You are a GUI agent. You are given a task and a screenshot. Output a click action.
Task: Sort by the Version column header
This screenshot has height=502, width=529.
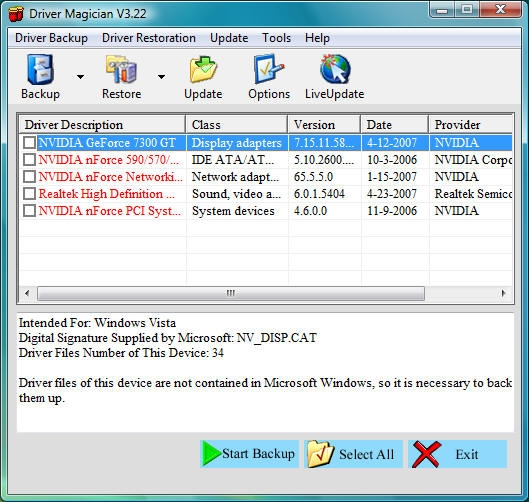click(x=324, y=125)
